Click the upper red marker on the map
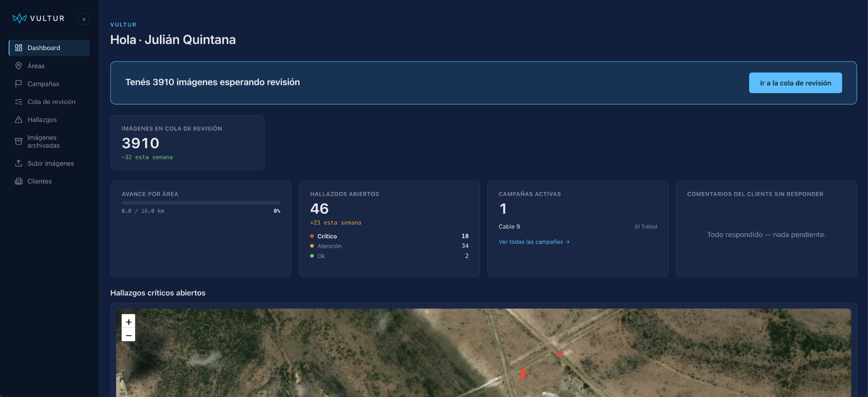 click(560, 354)
